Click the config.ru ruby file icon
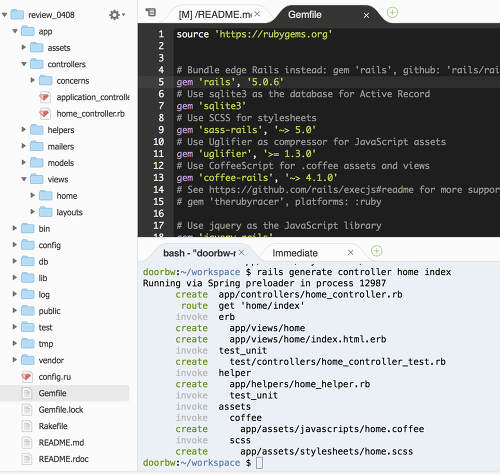The image size is (500, 474). 27,377
